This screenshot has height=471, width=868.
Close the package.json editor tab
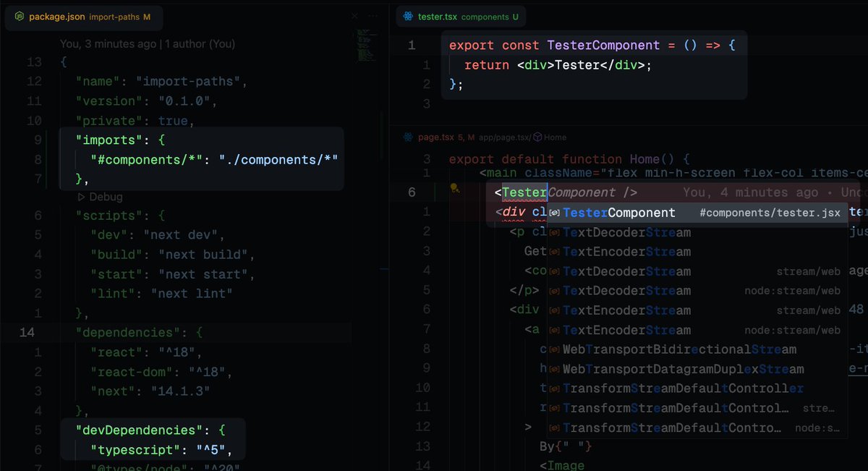click(354, 16)
